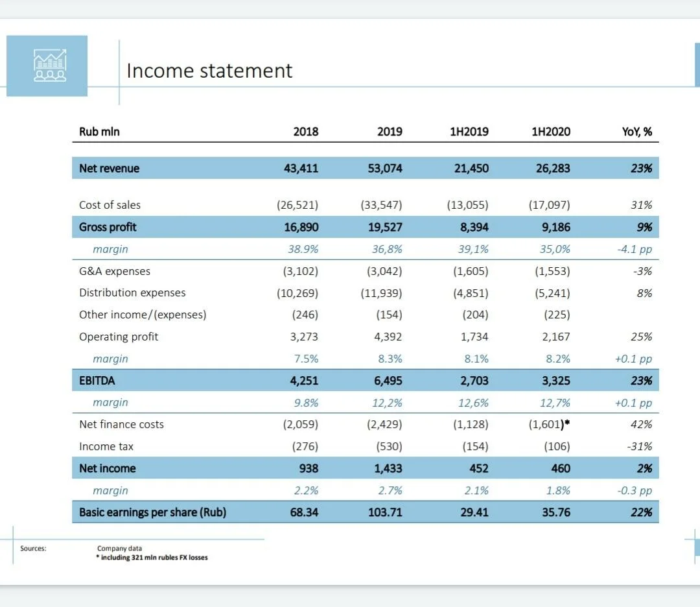The width and height of the screenshot is (700, 607).
Task: Select the 'EBITDA' row label
Action: click(97, 381)
